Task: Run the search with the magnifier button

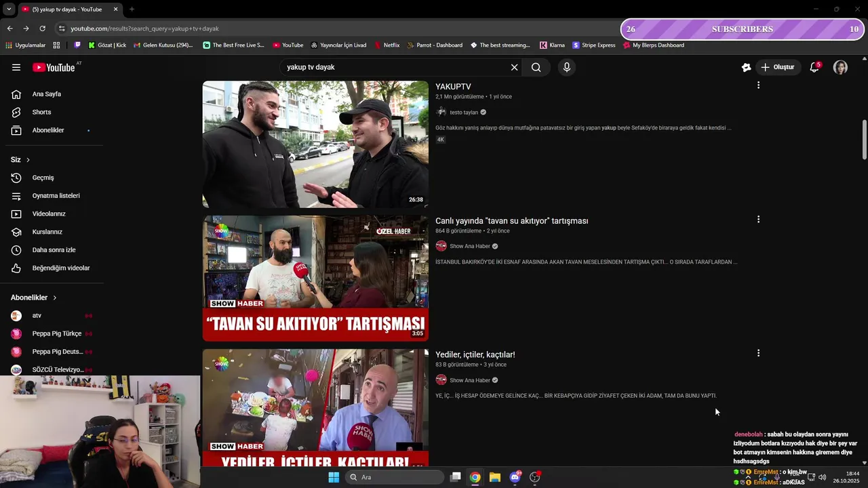Action: (536, 67)
